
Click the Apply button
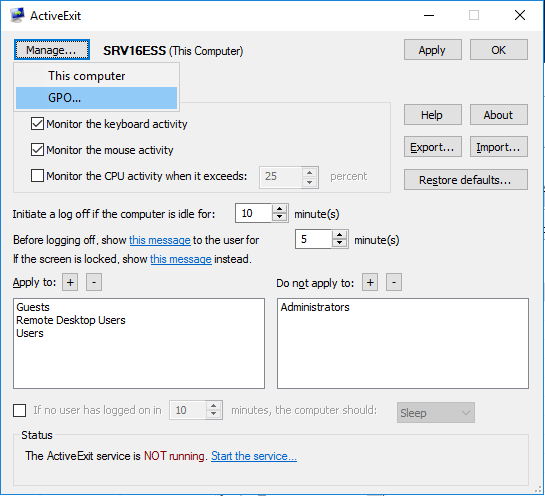coord(432,50)
